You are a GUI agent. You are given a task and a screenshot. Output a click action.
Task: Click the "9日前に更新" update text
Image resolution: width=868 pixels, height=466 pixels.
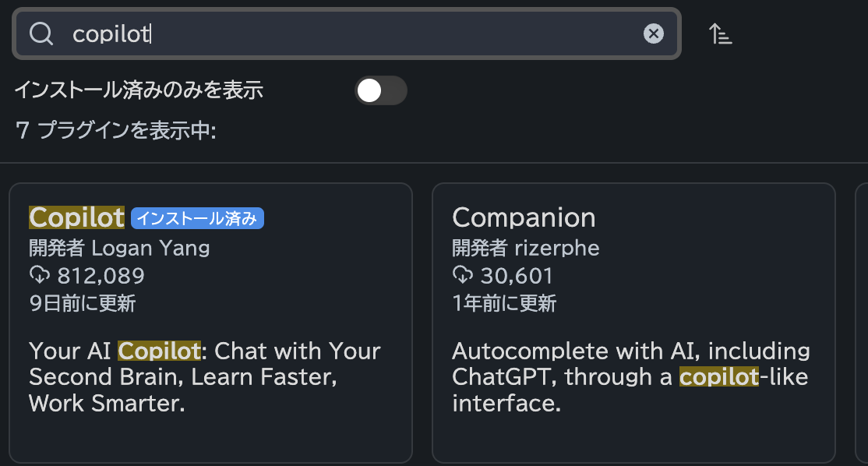click(x=83, y=303)
